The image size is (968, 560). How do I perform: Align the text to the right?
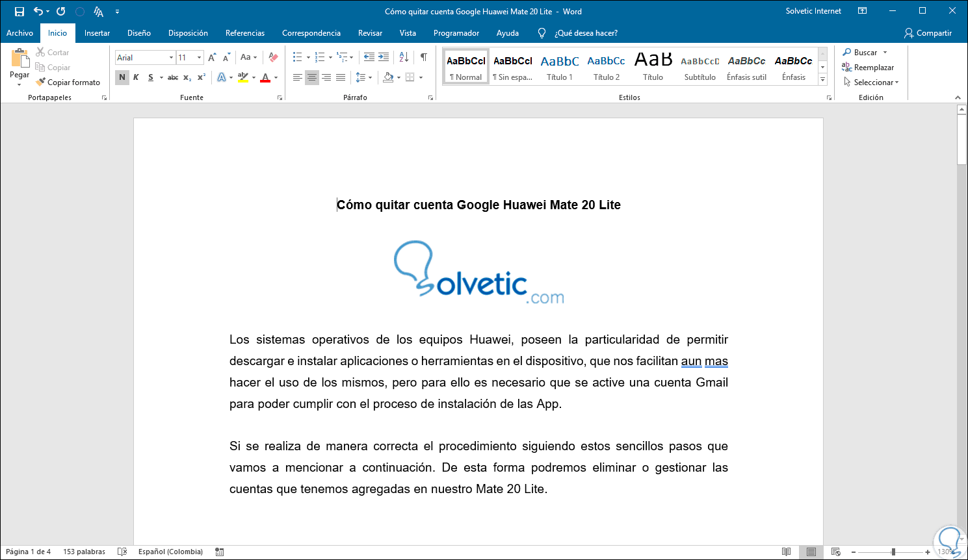(326, 77)
